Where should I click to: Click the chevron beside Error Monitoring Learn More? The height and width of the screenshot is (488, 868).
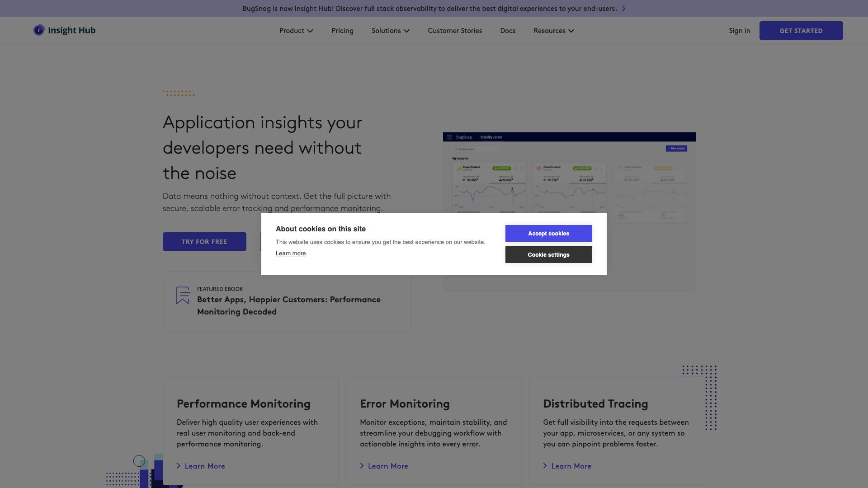click(362, 466)
